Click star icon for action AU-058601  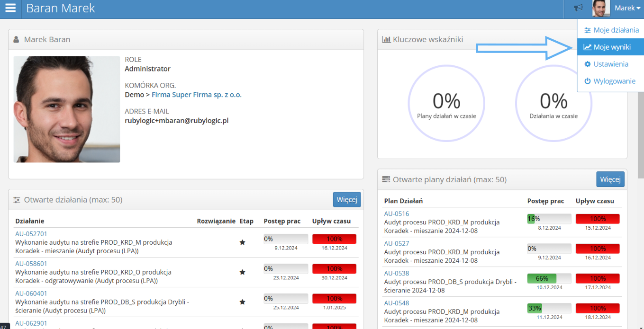point(242,272)
